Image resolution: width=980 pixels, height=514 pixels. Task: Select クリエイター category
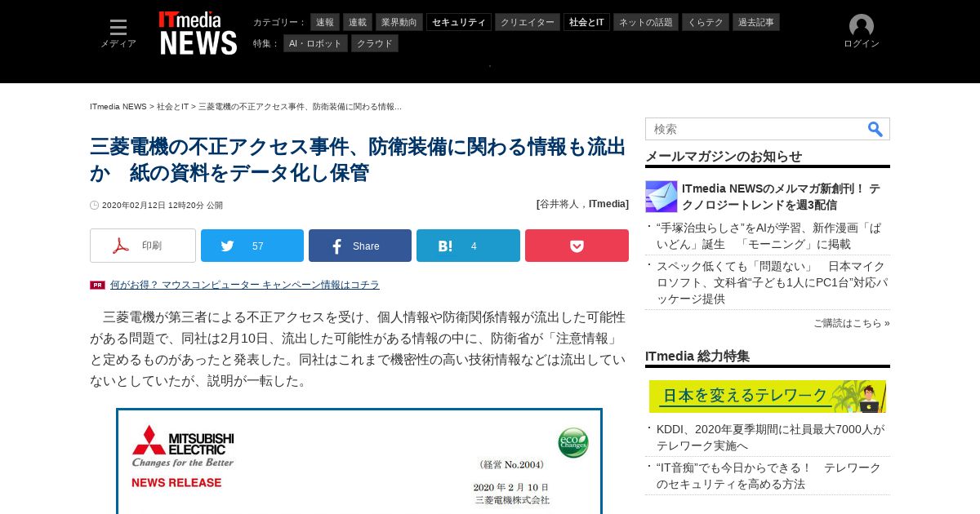[x=528, y=22]
